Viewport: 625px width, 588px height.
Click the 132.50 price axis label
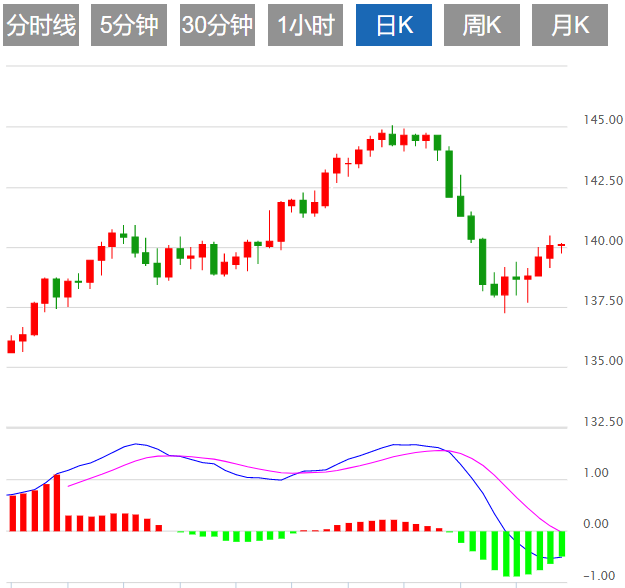pyautogui.click(x=603, y=421)
